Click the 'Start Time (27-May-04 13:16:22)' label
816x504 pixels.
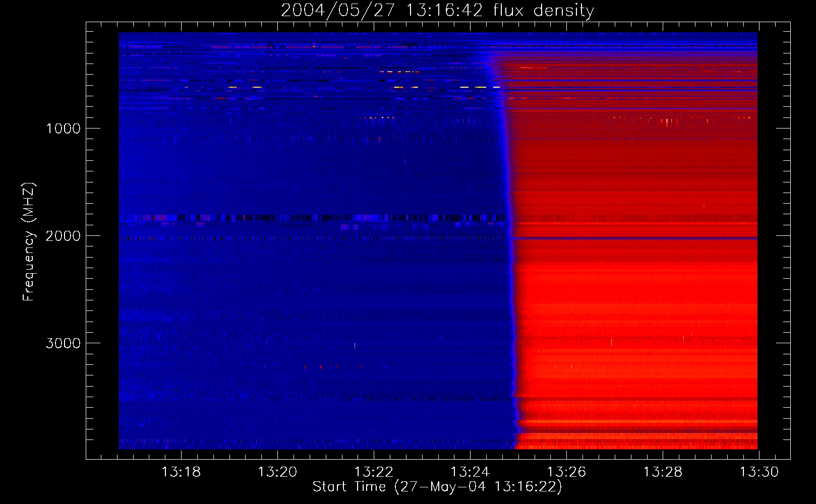click(437, 487)
